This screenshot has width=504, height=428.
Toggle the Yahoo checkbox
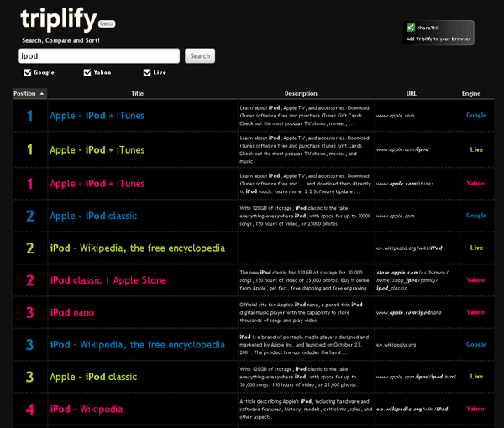click(x=87, y=72)
